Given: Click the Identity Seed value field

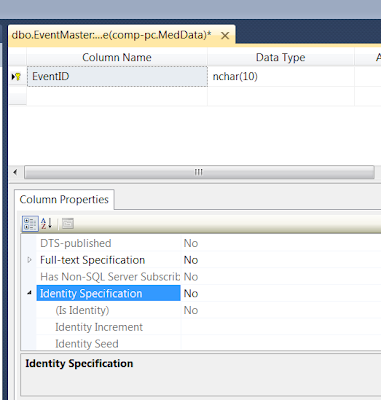Looking at the screenshot, I should click(281, 343).
